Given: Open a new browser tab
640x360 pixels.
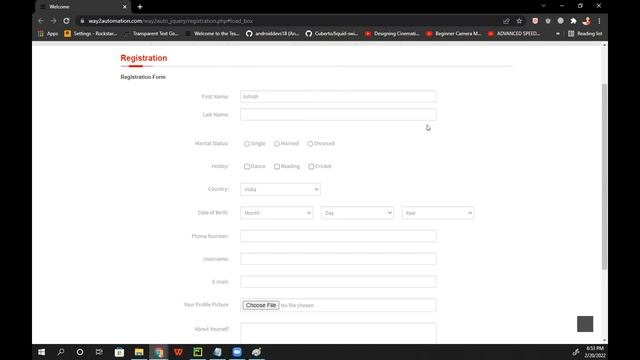Looking at the screenshot, I should click(x=140, y=7).
